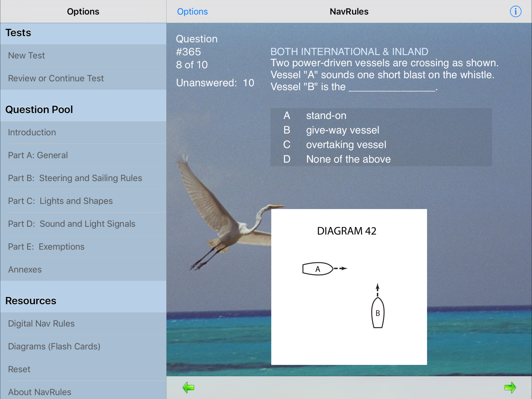
Task: Open Part A: General questions
Action: pos(38,155)
